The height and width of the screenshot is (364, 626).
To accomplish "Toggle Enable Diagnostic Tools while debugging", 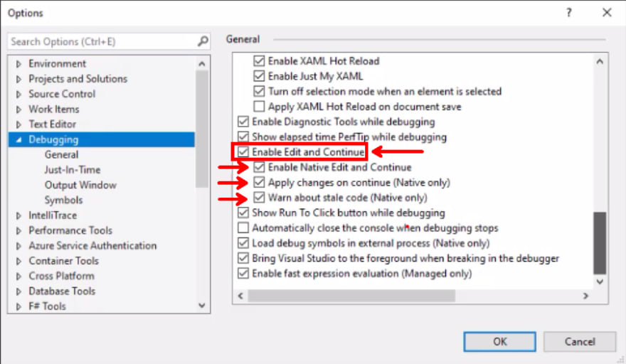I will [243, 122].
